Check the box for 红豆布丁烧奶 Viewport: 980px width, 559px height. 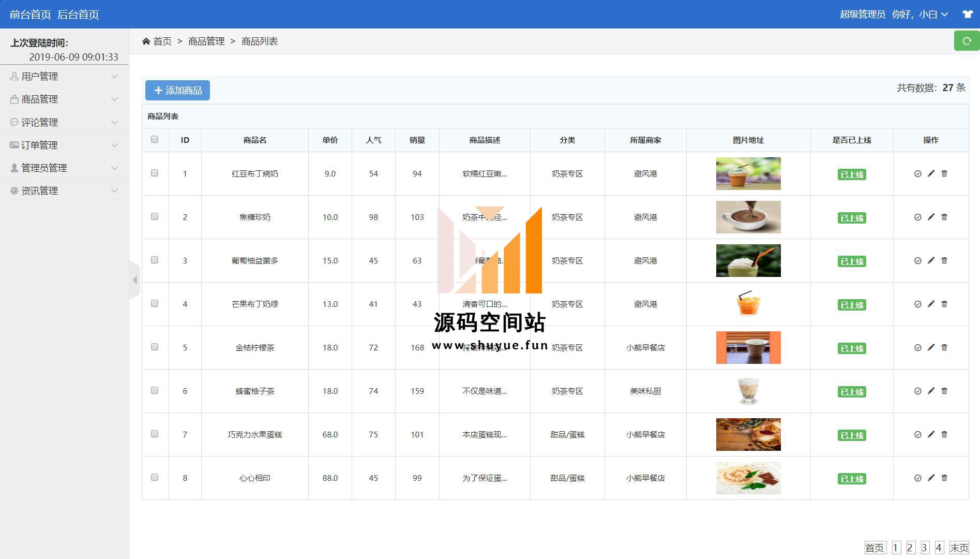155,173
